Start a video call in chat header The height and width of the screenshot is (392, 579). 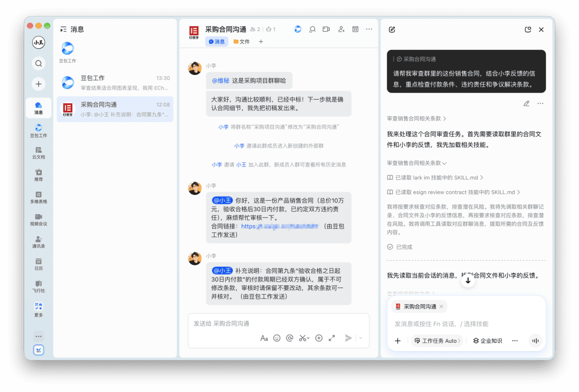click(326, 29)
